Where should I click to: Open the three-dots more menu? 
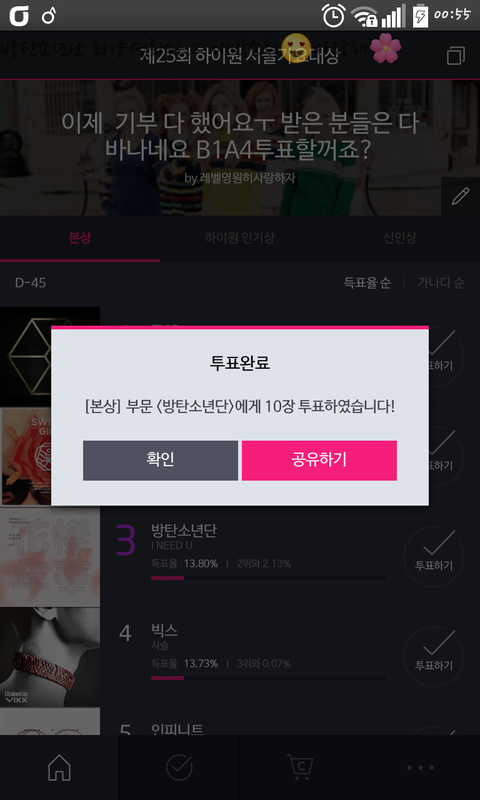tap(420, 767)
